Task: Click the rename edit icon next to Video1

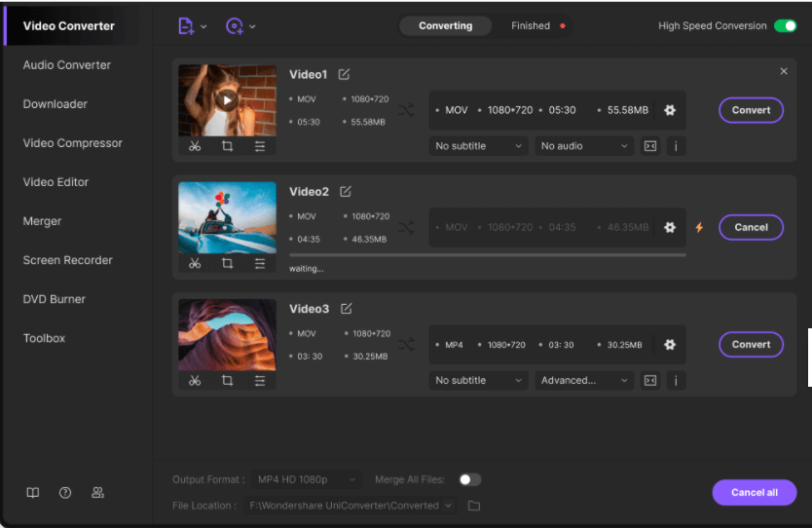Action: point(344,75)
